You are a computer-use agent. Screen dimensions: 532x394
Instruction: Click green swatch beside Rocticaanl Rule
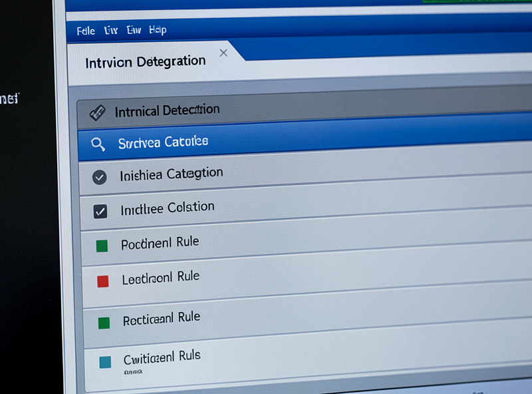click(104, 323)
